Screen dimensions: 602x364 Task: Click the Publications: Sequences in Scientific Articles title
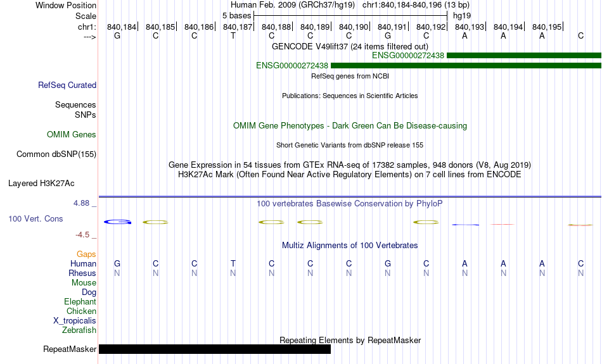tap(350, 96)
